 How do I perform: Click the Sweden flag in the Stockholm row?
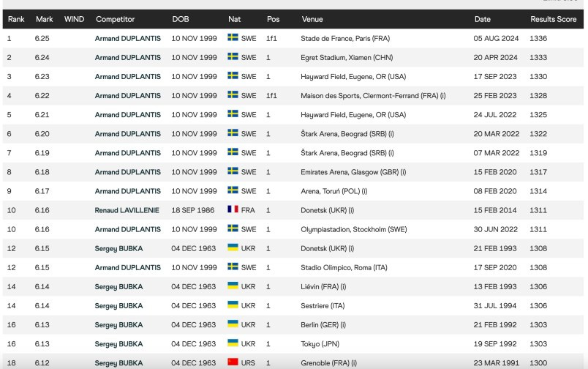tap(233, 228)
